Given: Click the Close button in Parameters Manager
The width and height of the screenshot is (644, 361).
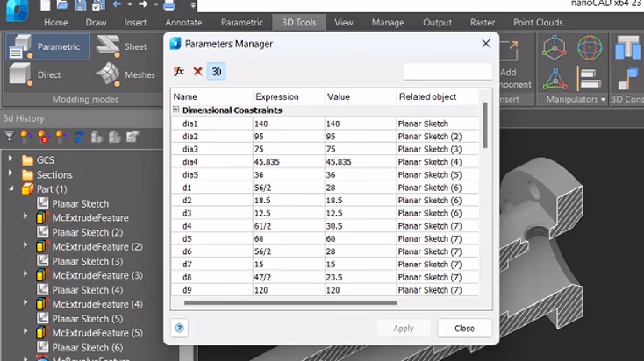Looking at the screenshot, I should (464, 329).
